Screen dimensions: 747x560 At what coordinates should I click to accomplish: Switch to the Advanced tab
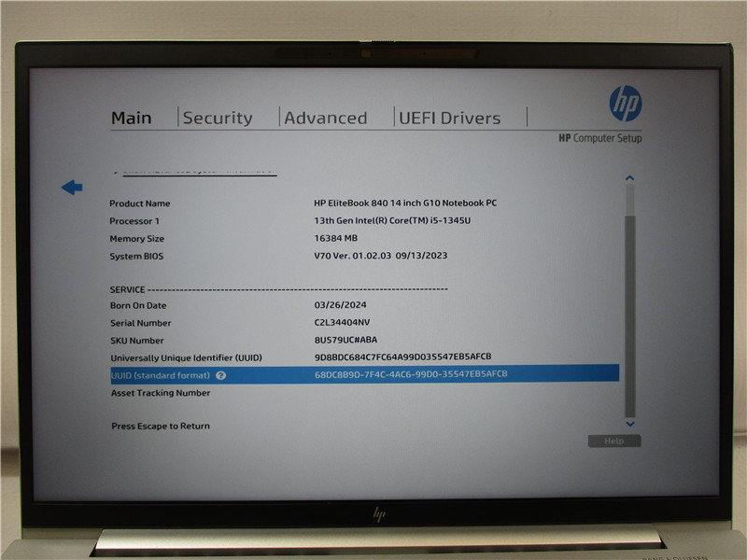click(326, 118)
